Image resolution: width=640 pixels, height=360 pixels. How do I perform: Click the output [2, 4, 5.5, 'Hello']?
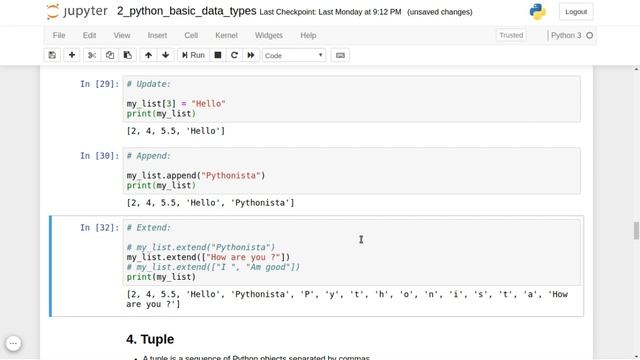[176, 131]
